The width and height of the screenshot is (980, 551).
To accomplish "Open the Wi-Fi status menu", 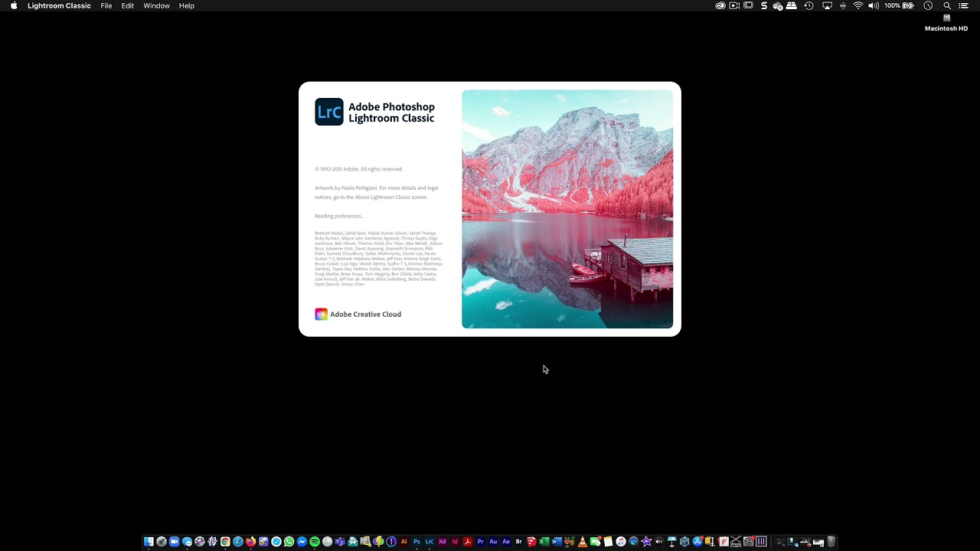I will 857,5.
